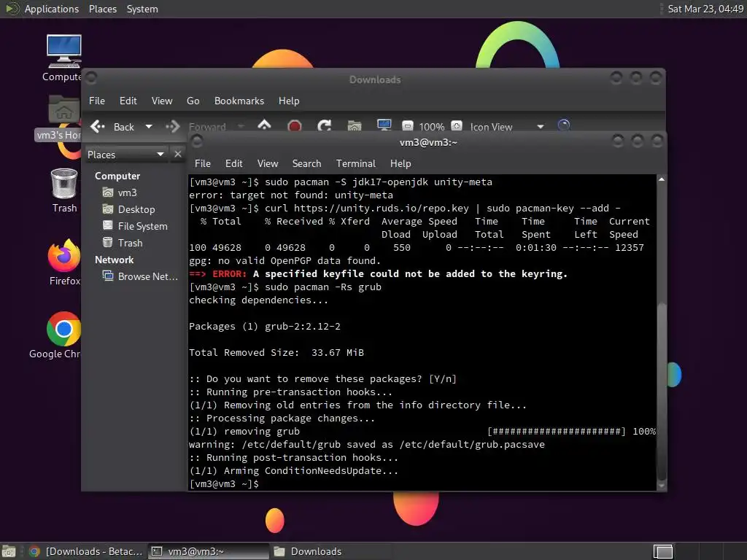The image size is (747, 560).
Task: Click the terminal prompt line at bottom
Action: [x=224, y=484]
